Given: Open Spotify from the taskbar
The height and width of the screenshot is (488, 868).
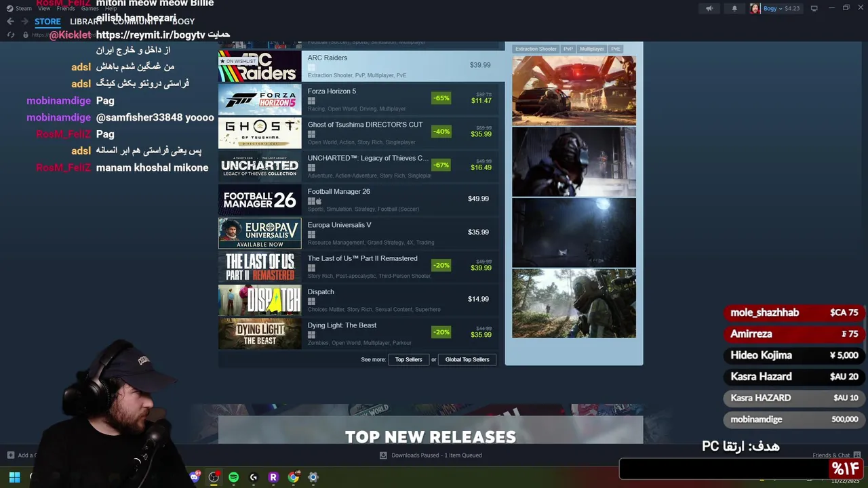Looking at the screenshot, I should pyautogui.click(x=233, y=477).
